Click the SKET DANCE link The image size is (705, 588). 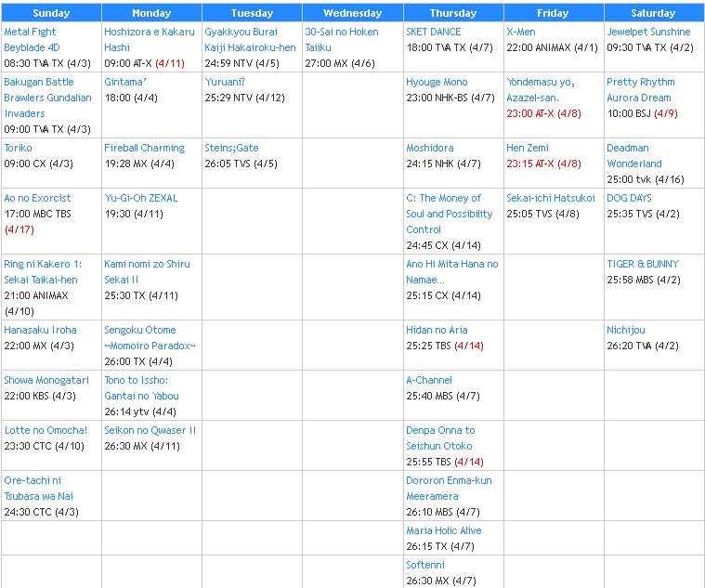coord(434,32)
